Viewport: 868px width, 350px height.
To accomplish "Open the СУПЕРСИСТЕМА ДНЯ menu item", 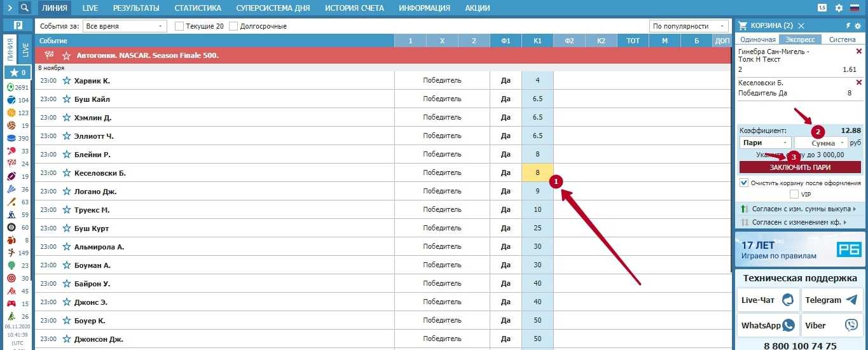I will pyautogui.click(x=273, y=8).
